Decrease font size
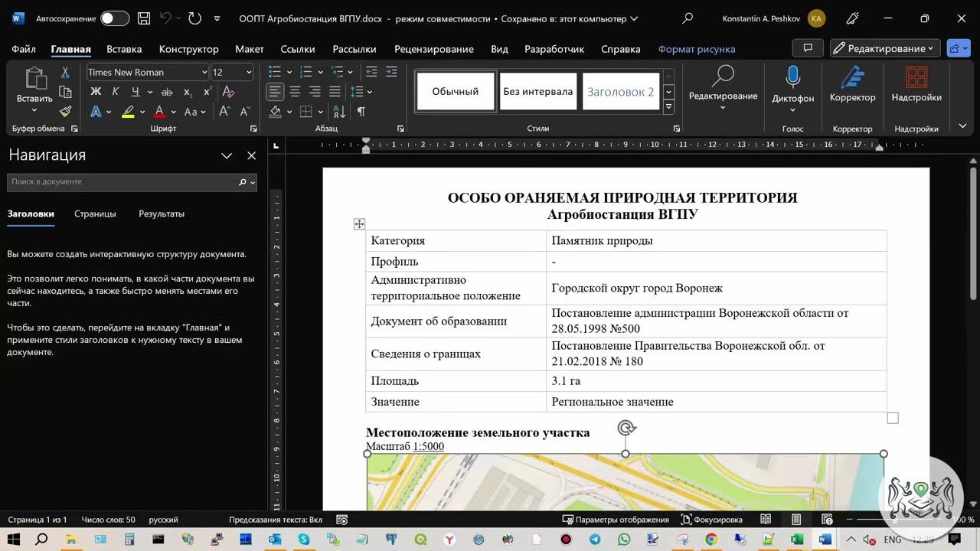 [x=244, y=111]
